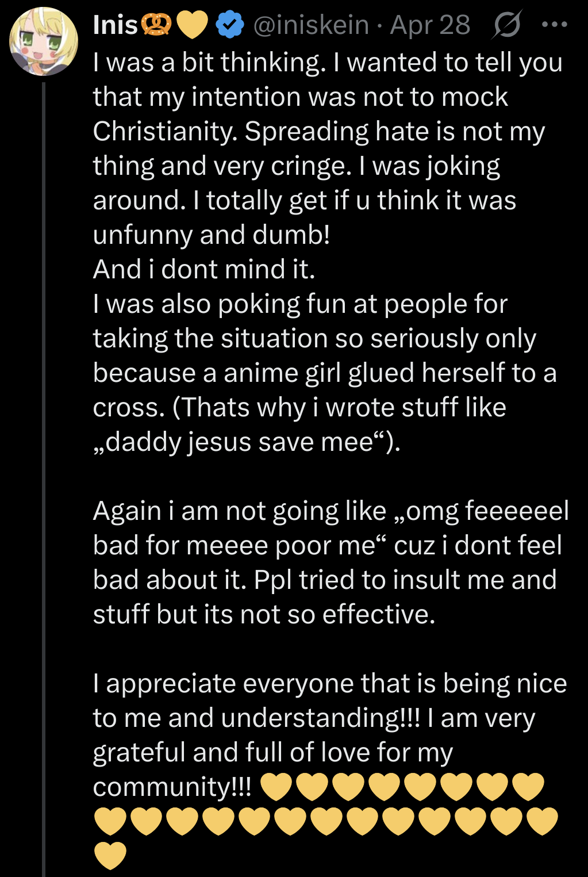
Task: Open the Apr 28 timestamp link
Action: coord(430,25)
